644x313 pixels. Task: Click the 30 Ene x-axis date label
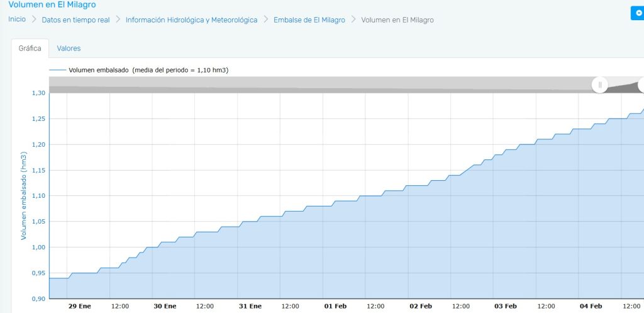(165, 306)
